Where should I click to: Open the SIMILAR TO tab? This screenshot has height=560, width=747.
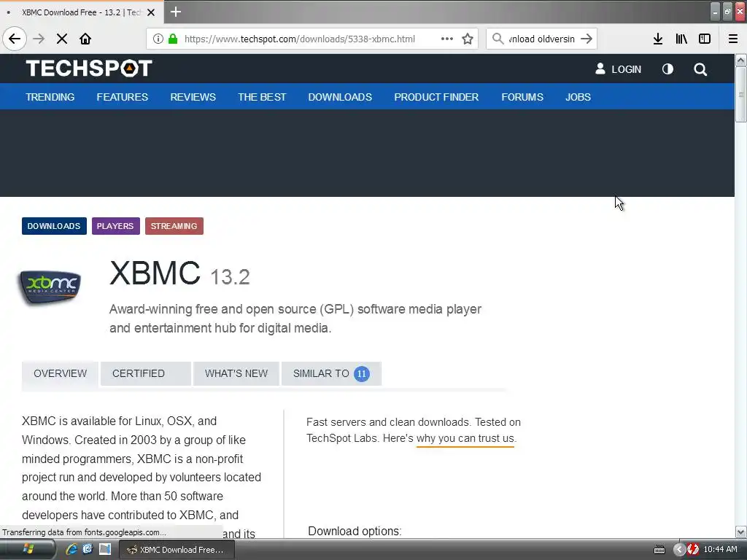click(331, 374)
